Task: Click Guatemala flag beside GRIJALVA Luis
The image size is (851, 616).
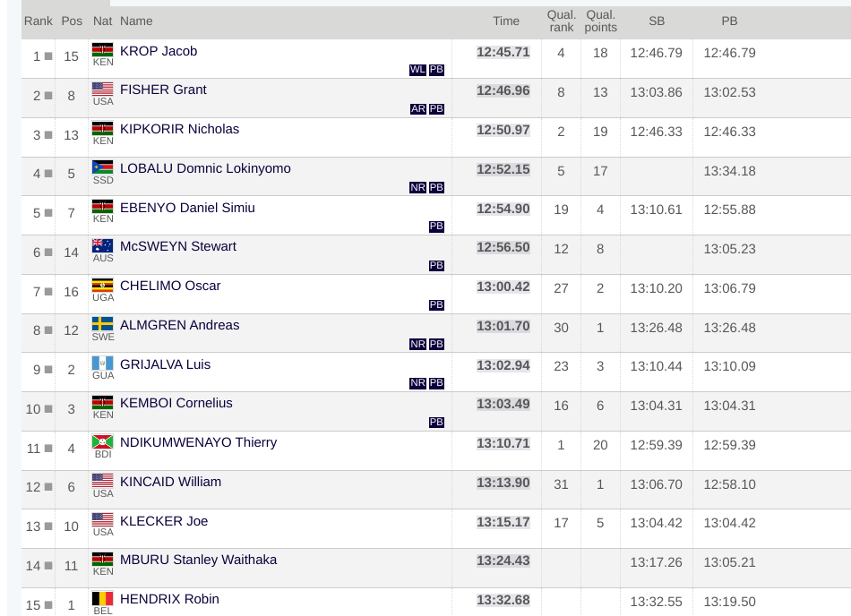Action: pos(103,364)
